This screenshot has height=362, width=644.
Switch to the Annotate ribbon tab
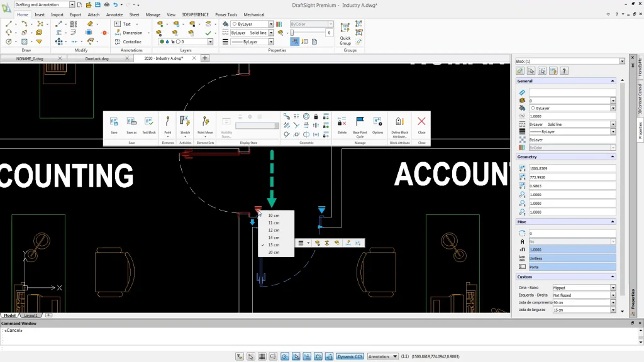click(x=114, y=14)
